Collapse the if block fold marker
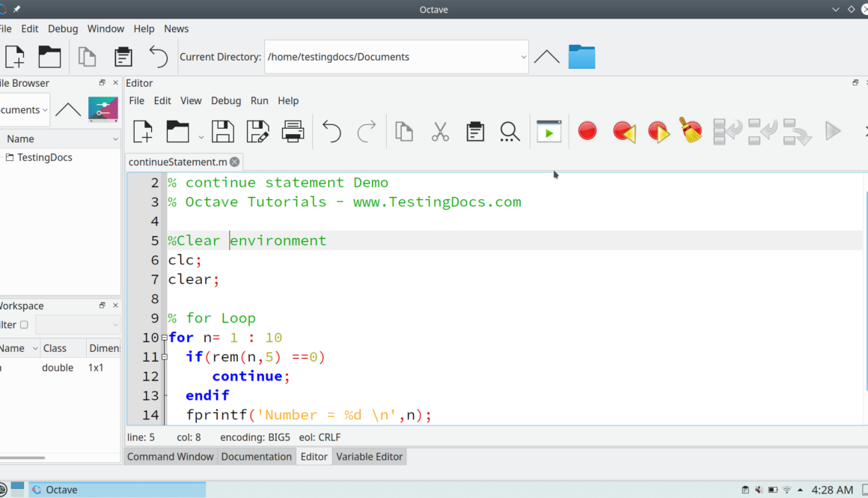Image resolution: width=868 pixels, height=498 pixels. (x=165, y=357)
